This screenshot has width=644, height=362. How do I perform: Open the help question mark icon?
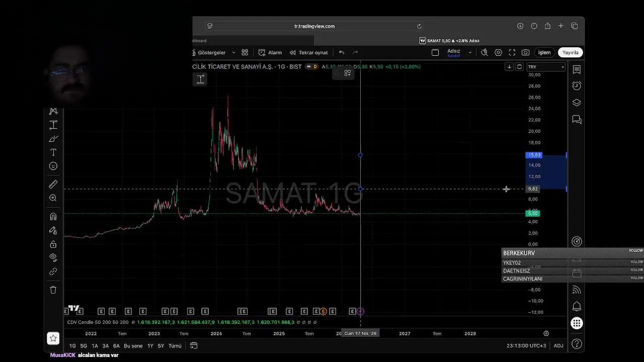[577, 344]
